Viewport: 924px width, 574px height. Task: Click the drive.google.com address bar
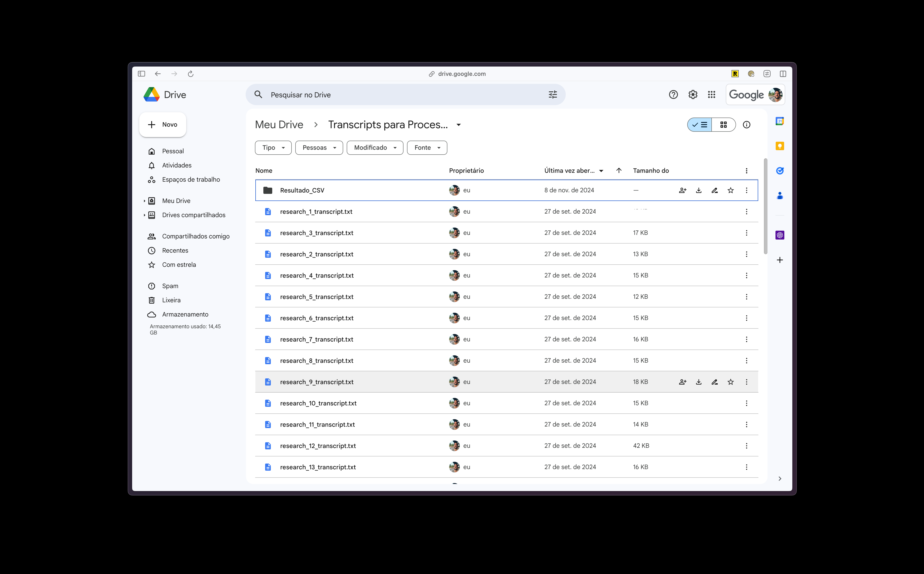coord(457,74)
